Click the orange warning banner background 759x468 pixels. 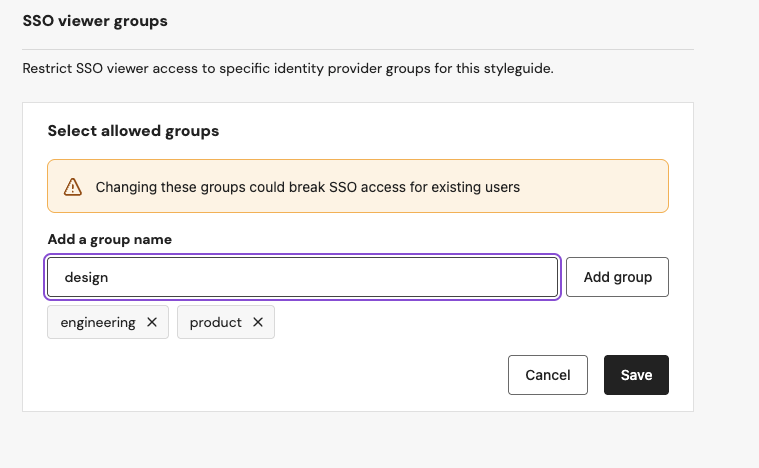[593, 186]
